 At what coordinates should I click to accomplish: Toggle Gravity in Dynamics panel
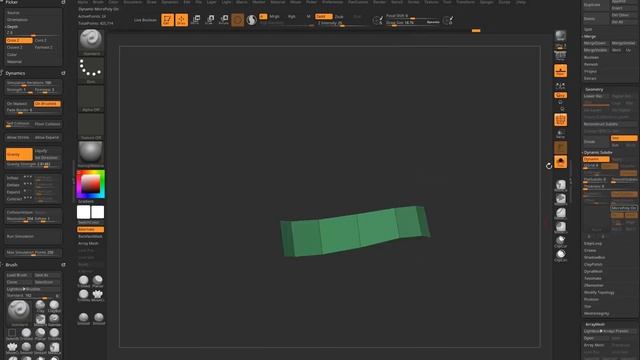[19, 154]
